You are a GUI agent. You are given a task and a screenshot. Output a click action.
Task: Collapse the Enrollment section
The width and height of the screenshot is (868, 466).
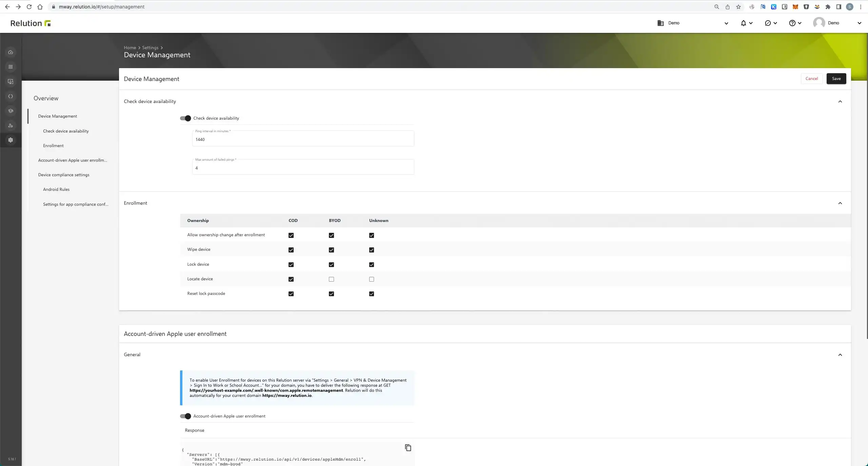(x=840, y=203)
